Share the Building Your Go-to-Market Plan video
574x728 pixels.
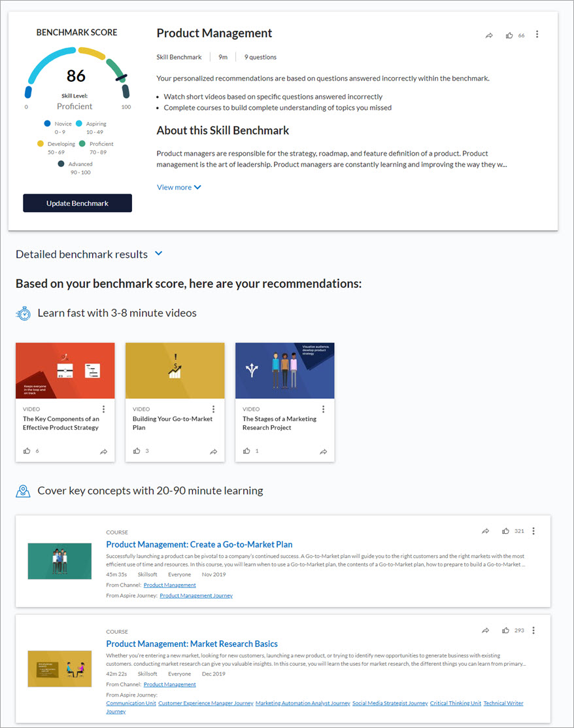(213, 452)
